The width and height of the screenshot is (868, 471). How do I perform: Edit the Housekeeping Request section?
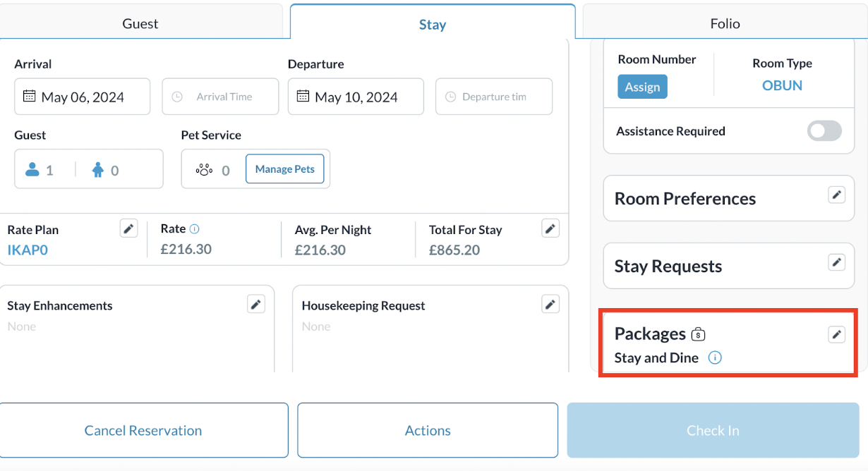(x=550, y=305)
